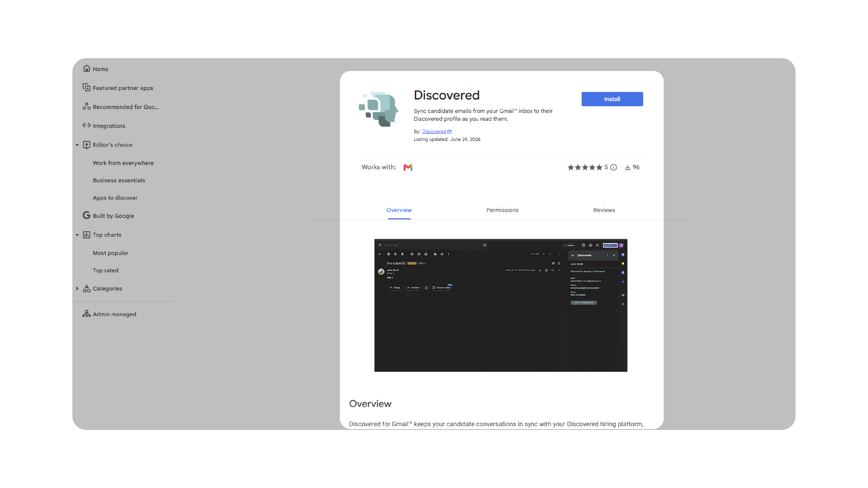868x488 pixels.
Task: Click the Top charts label
Action: (107, 235)
